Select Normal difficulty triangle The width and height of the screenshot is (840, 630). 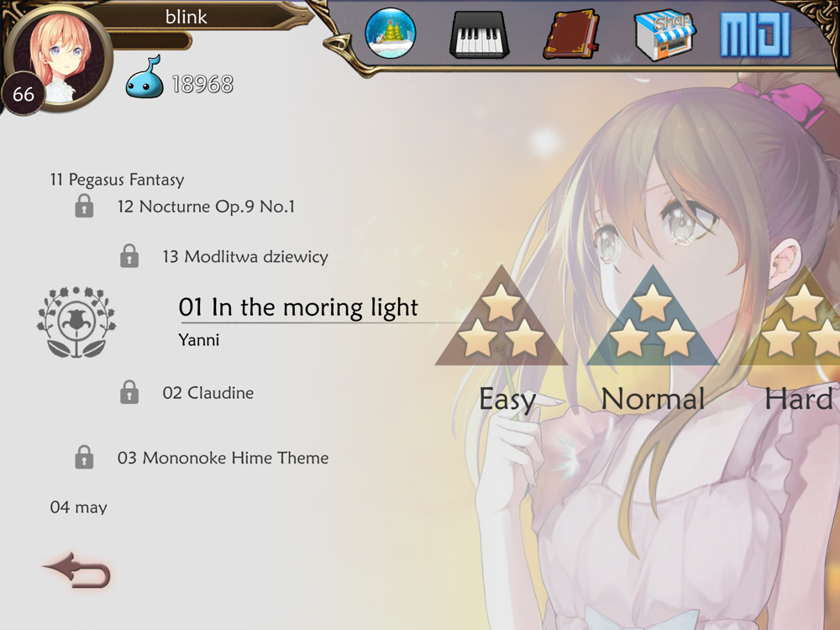pyautogui.click(x=653, y=316)
